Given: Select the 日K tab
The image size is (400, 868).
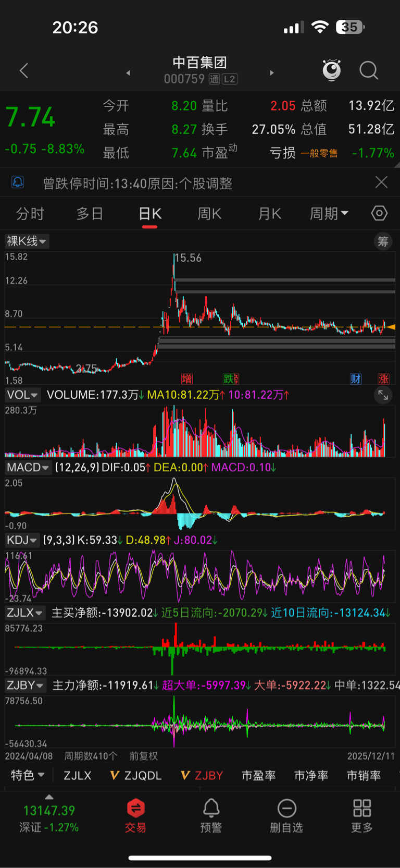Looking at the screenshot, I should coord(150,213).
